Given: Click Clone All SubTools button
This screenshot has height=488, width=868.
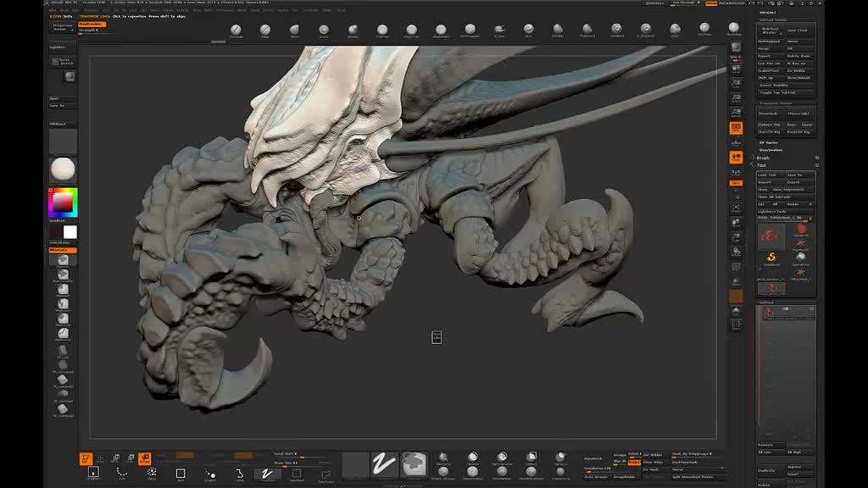Looking at the screenshot, I should (x=786, y=197).
